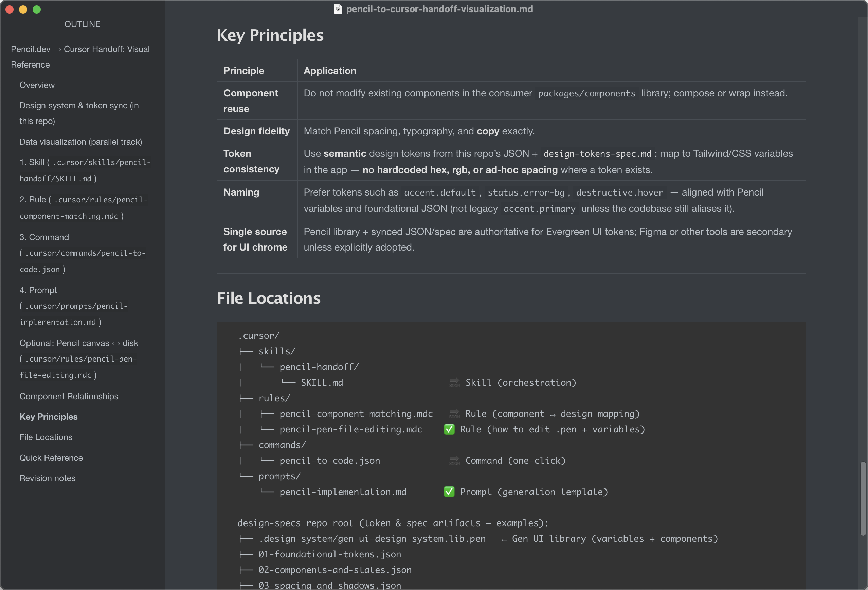The width and height of the screenshot is (868, 590).
Task: Click the SOON arrow icon beside SKILL.md
Action: 454,382
